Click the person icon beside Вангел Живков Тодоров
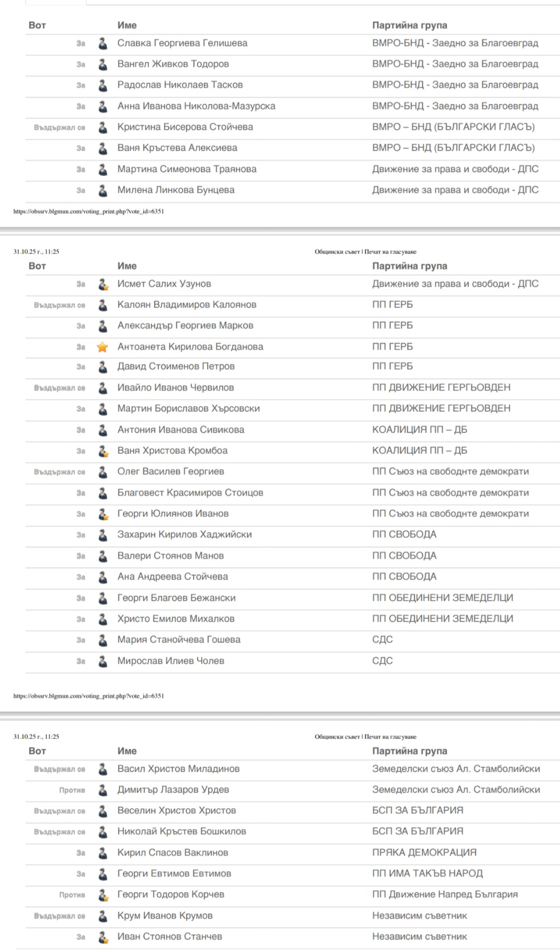The height and width of the screenshot is (952, 560). [103, 64]
